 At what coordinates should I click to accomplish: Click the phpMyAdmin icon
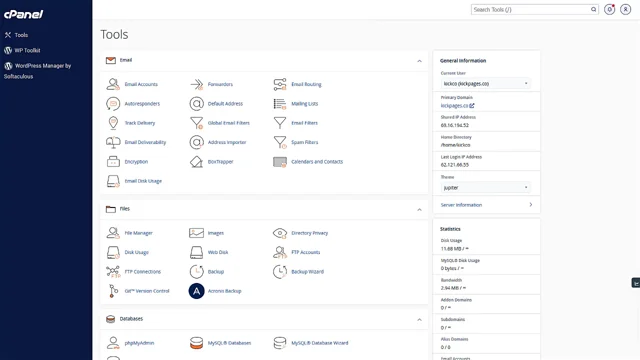(x=113, y=343)
